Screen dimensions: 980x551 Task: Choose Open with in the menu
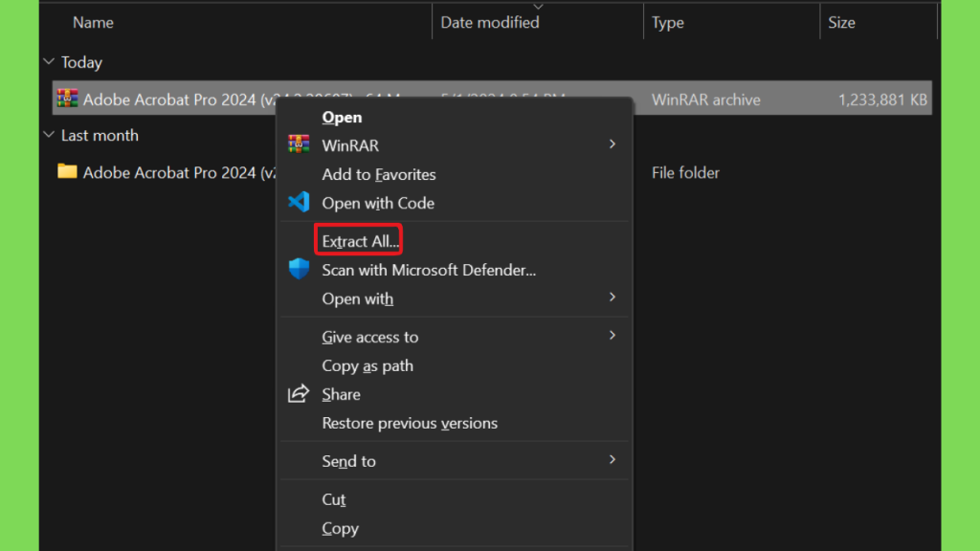click(358, 298)
